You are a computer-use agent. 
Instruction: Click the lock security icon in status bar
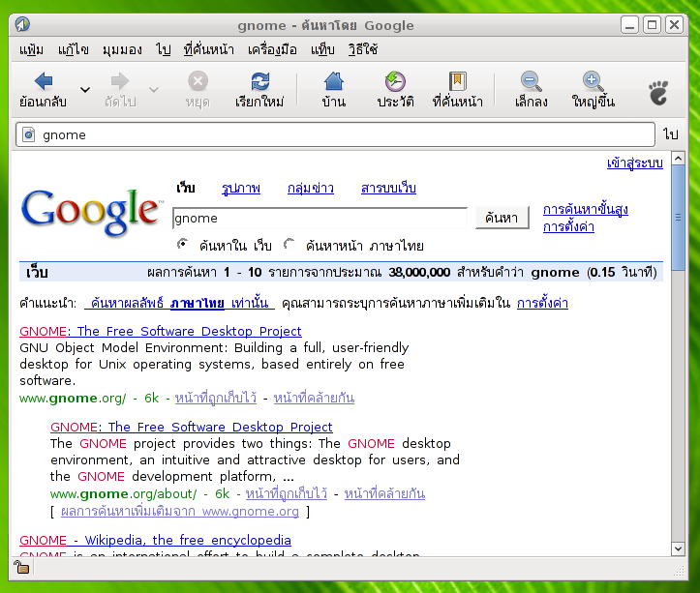(21, 567)
